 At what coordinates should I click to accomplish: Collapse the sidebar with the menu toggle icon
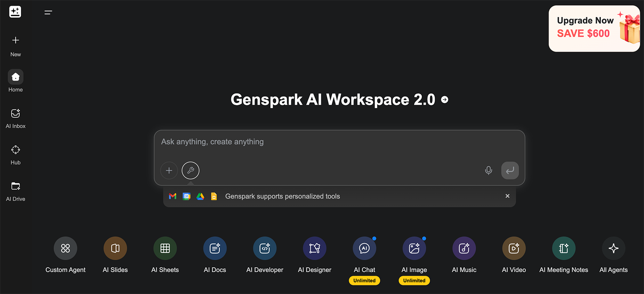click(48, 12)
